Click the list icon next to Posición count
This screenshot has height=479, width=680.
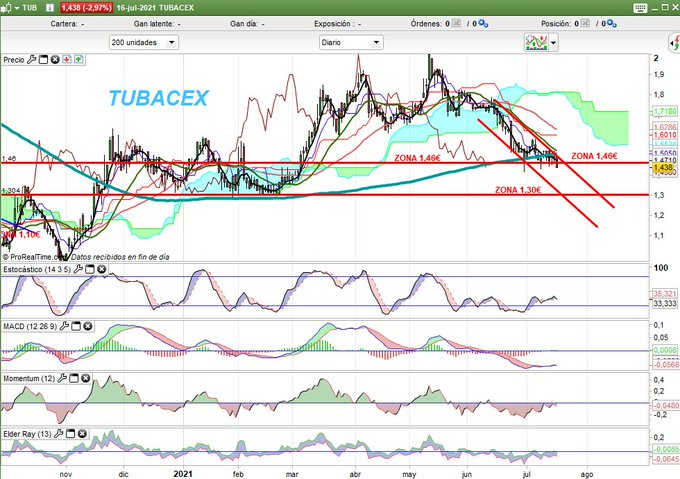coord(585,23)
